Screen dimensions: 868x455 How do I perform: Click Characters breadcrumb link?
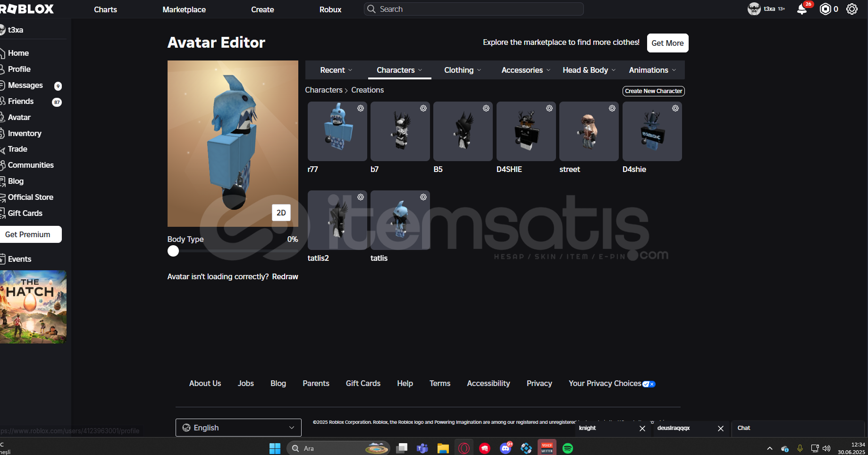324,90
